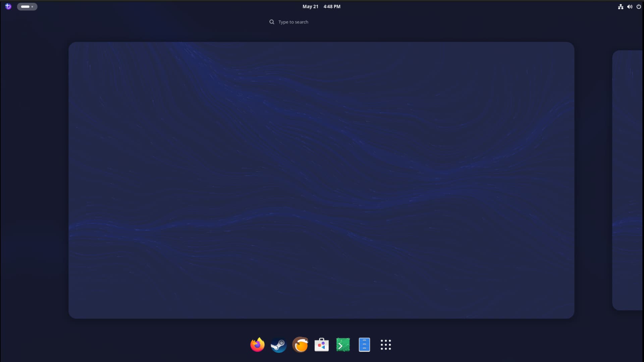The width and height of the screenshot is (644, 362).
Task: Click the distro logo in top-left corner
Action: click(x=8, y=6)
